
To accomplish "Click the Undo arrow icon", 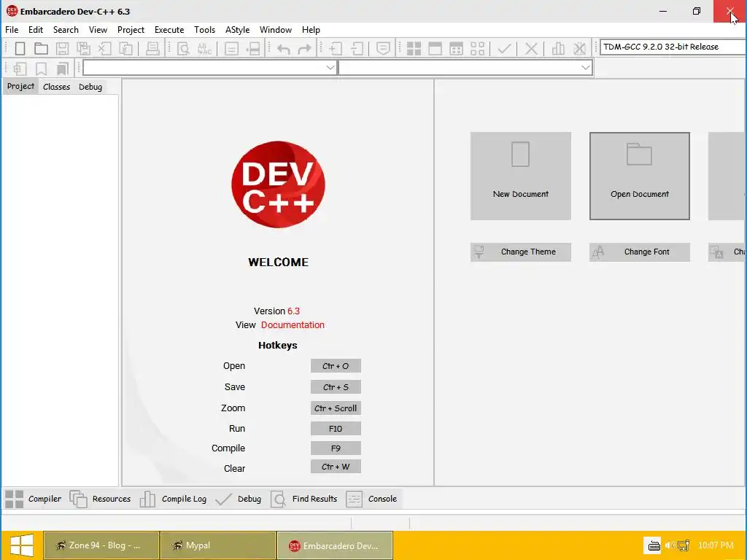I will [284, 49].
